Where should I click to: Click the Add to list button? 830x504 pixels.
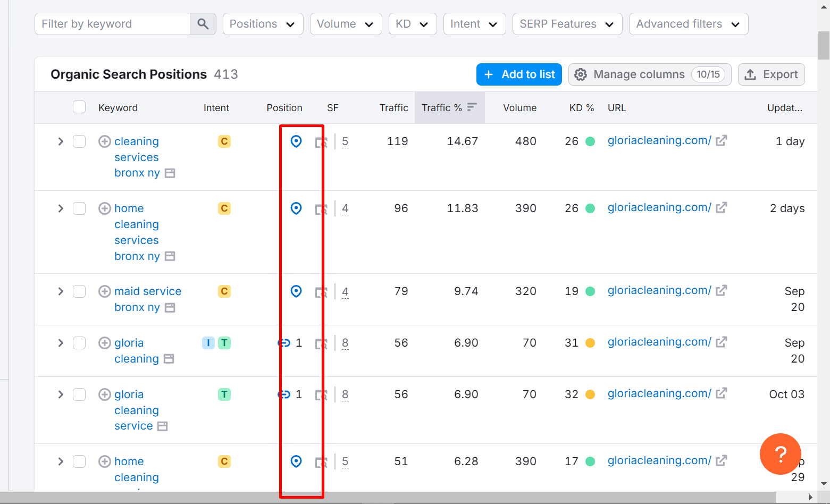click(x=519, y=74)
